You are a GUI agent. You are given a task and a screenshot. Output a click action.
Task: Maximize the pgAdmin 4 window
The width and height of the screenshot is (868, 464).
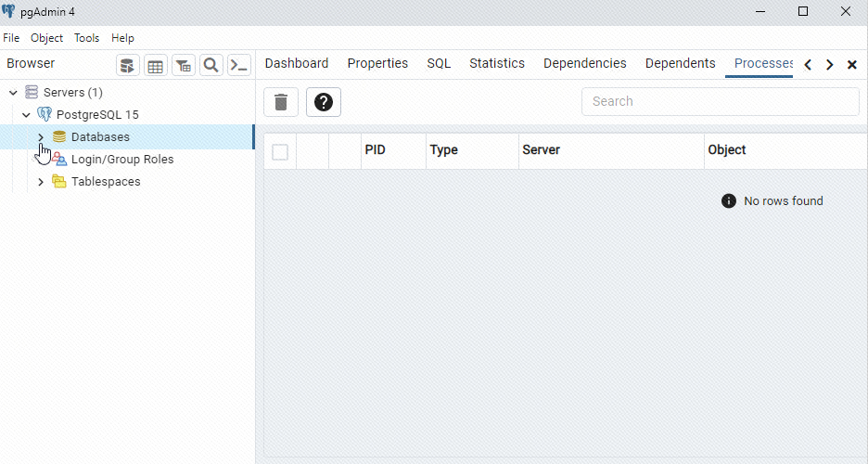(803, 12)
